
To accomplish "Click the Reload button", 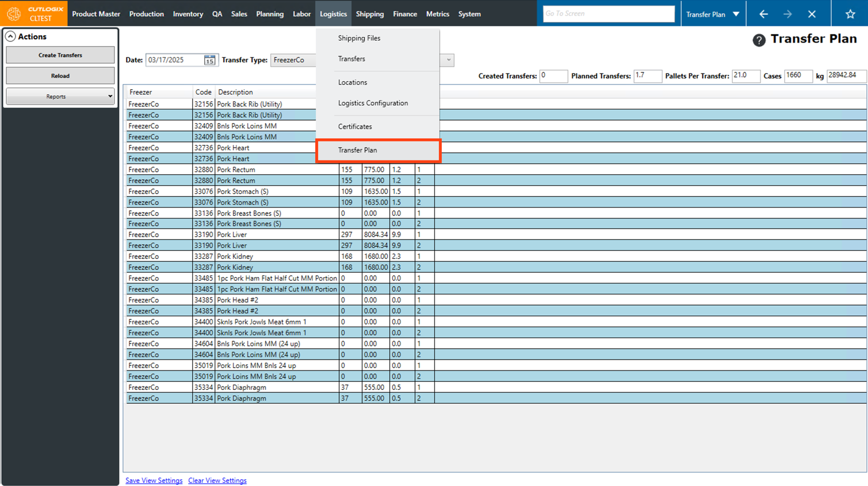I will (60, 76).
